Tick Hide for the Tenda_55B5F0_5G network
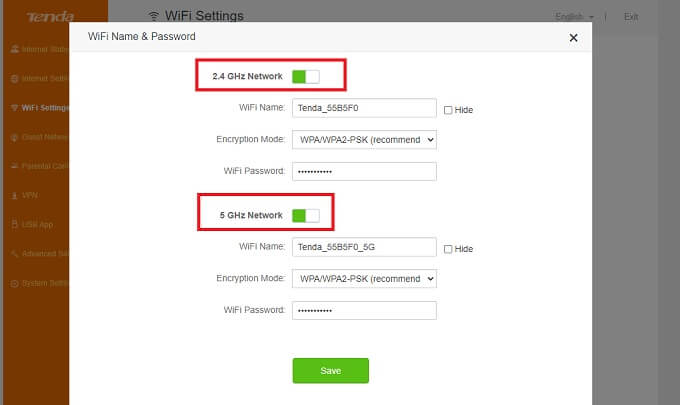 tap(448, 249)
